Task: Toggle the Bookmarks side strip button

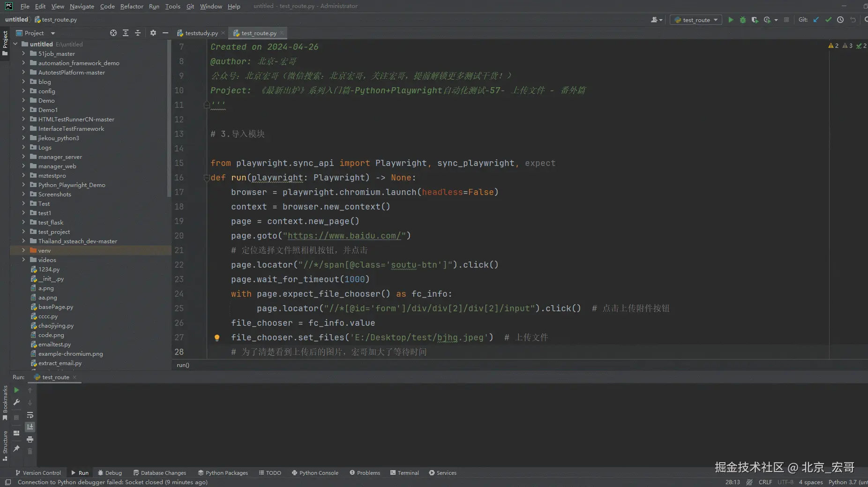Action: [5, 403]
